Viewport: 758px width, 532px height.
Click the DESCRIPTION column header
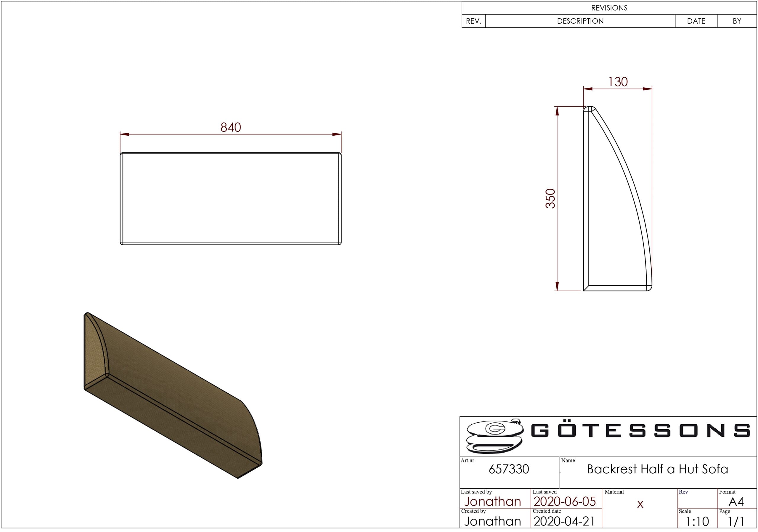pyautogui.click(x=580, y=21)
